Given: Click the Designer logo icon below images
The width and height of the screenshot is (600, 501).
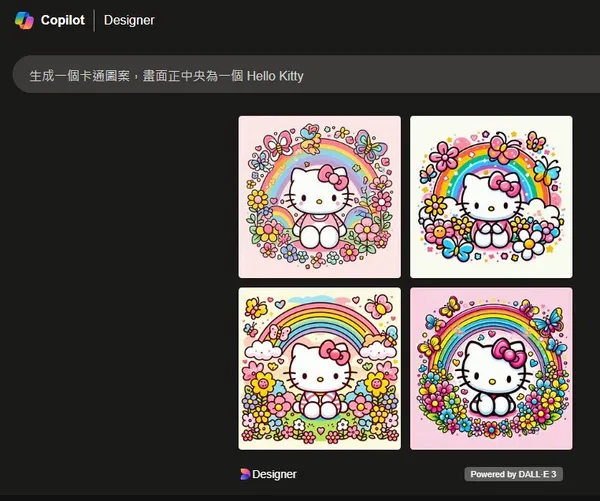Looking at the screenshot, I should click(245, 474).
